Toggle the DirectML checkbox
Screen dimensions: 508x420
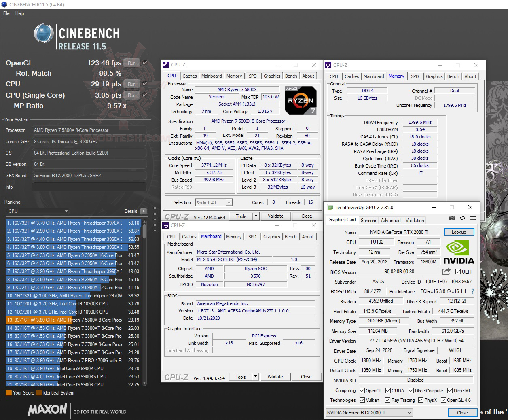coord(450,391)
